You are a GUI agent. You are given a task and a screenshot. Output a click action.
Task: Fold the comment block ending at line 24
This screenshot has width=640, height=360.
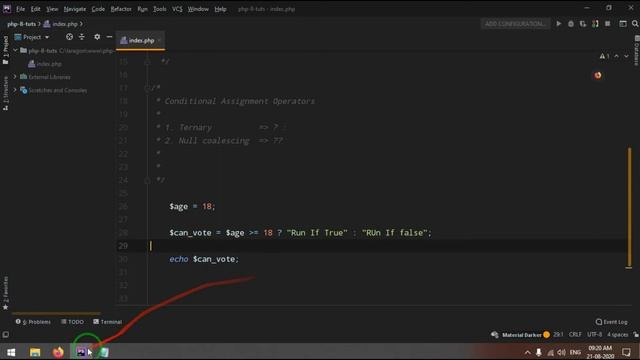pos(147,180)
